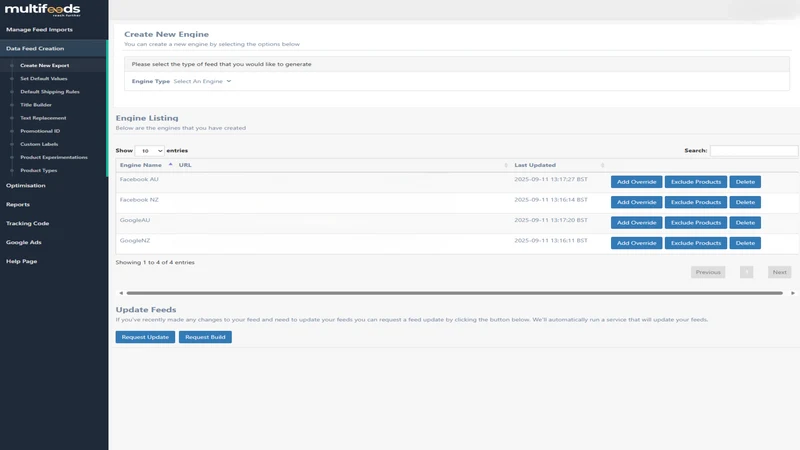
Task: Select Product Experimentations submenu item
Action: (x=54, y=157)
